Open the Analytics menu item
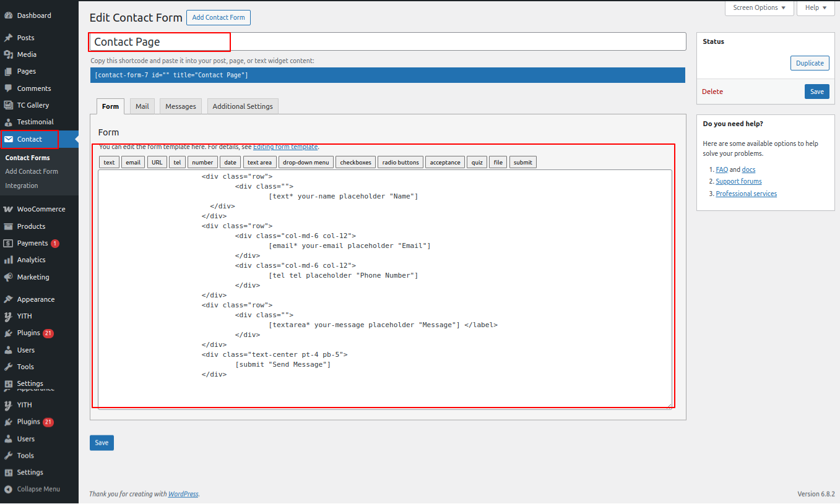Viewport: 840px width, 504px height. point(31,260)
